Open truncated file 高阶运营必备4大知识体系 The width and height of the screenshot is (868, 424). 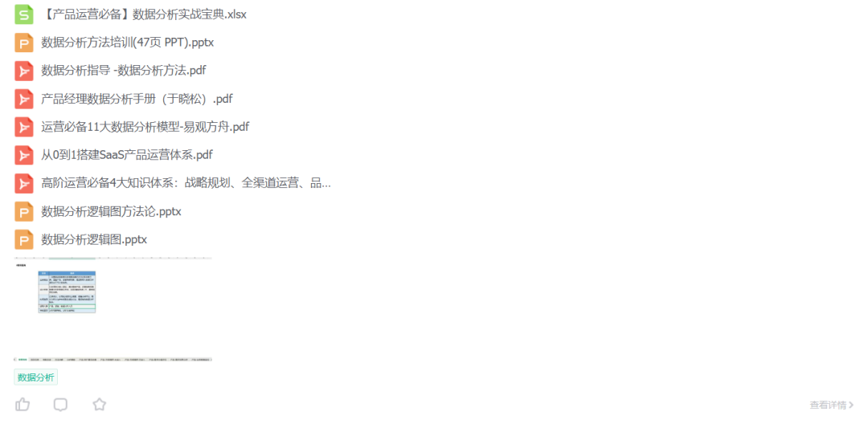[x=186, y=184]
